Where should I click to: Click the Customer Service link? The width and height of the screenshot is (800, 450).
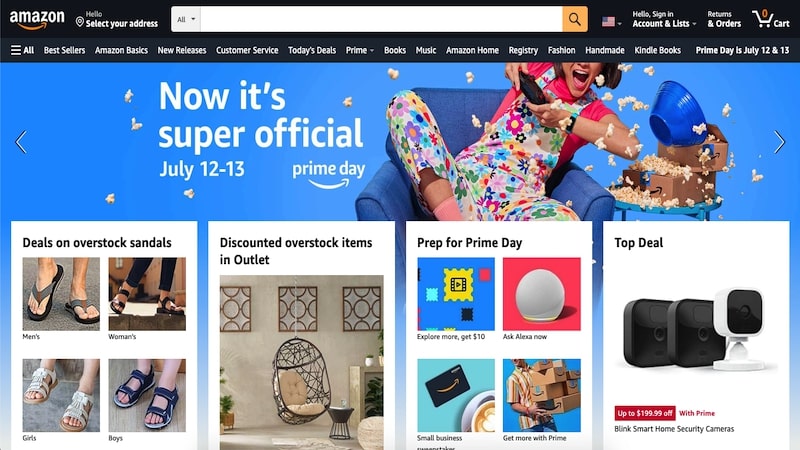tap(247, 50)
